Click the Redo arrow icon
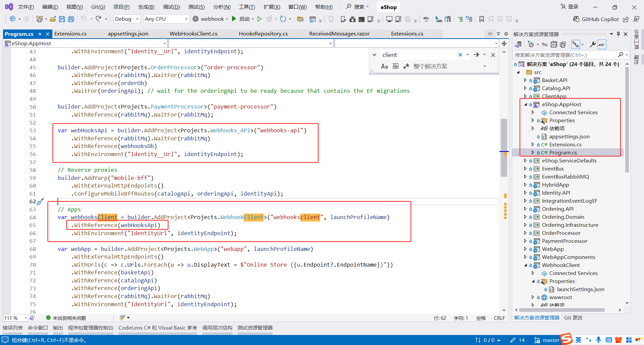Viewport: 644px width, 345px height. 98,19
